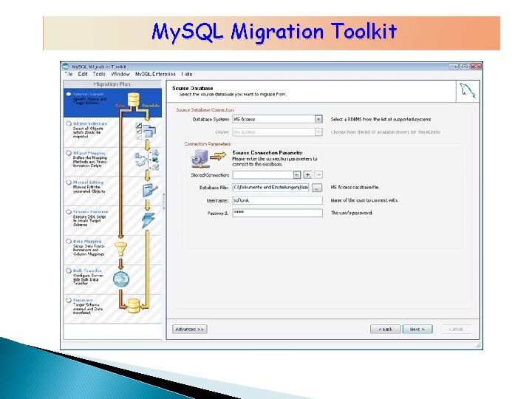Open the File menu

(x=68, y=74)
